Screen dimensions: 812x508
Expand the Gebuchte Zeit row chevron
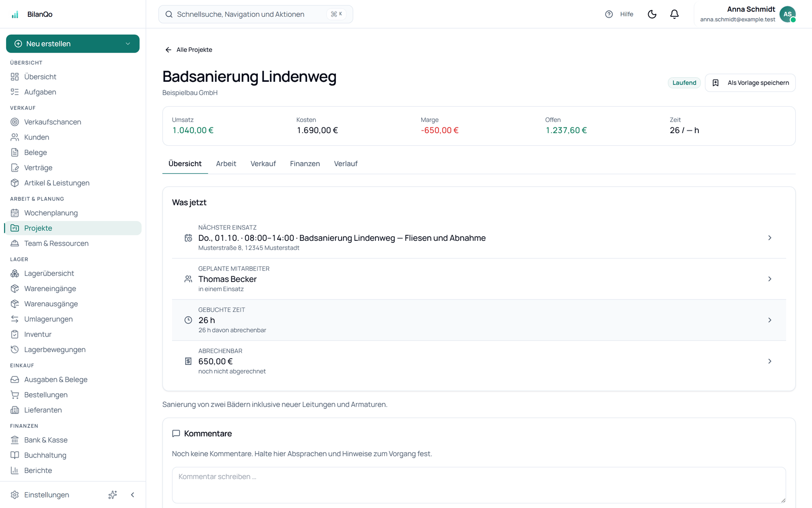point(770,320)
